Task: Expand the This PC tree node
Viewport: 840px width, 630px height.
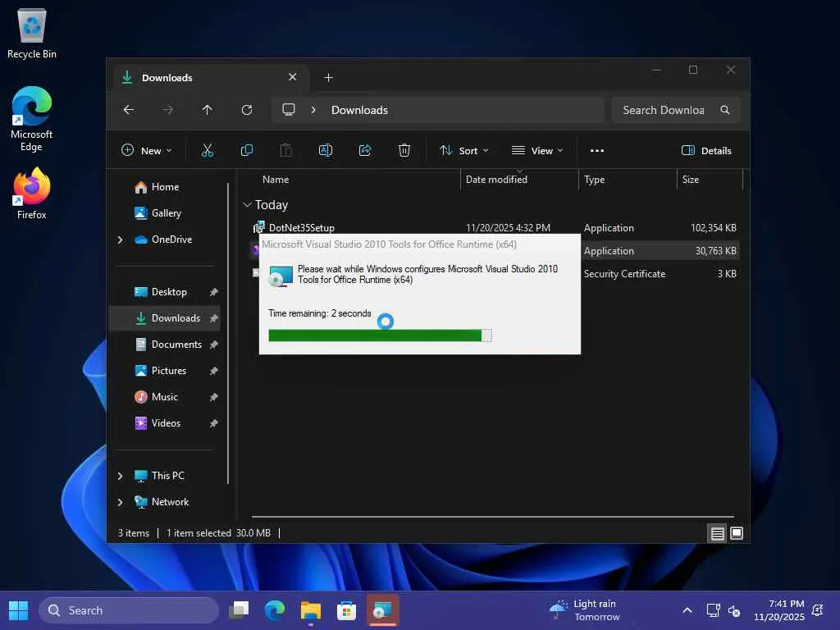Action: pyautogui.click(x=121, y=476)
